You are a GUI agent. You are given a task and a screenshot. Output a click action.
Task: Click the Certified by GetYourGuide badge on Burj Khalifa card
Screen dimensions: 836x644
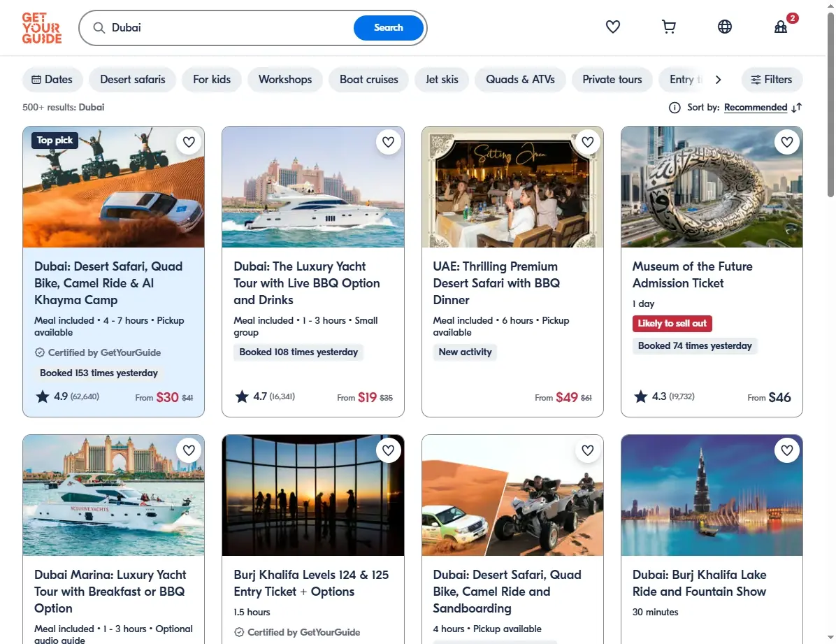click(297, 632)
